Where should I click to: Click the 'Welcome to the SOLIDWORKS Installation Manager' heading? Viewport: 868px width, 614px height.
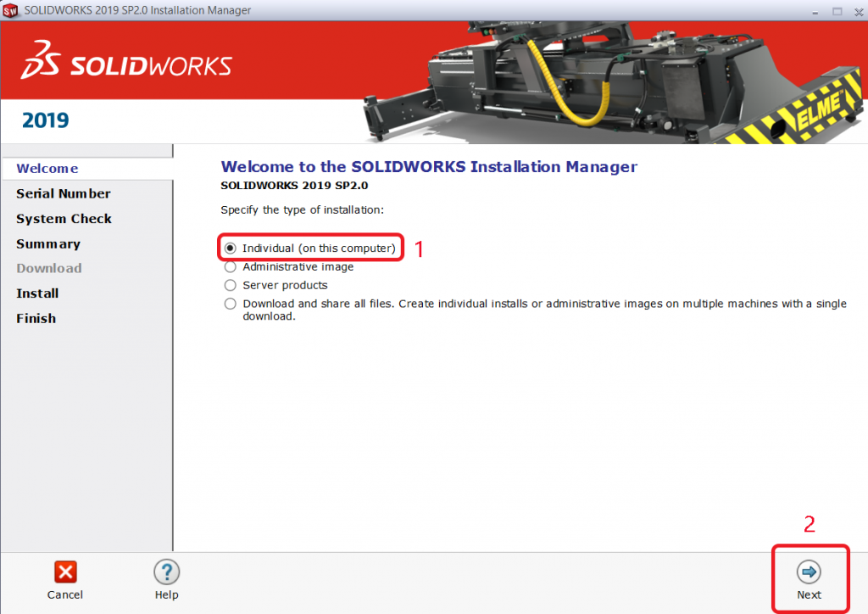[429, 167]
